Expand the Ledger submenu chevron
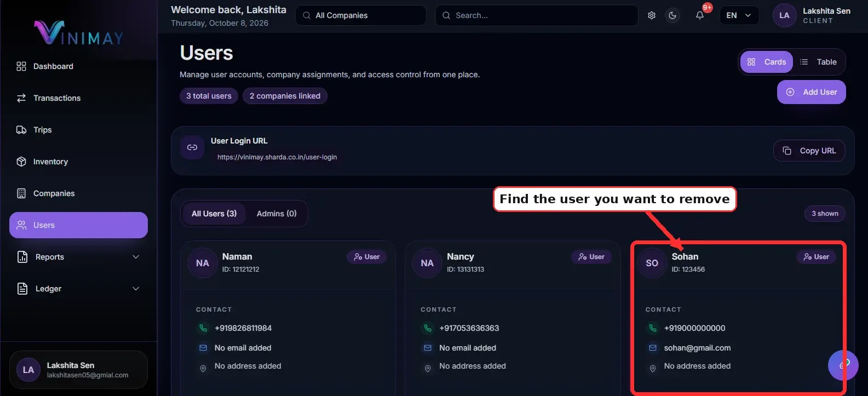 [x=136, y=289]
